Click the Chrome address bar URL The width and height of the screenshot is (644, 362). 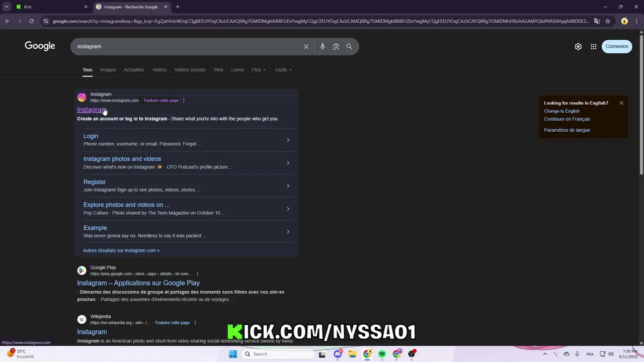(320, 21)
